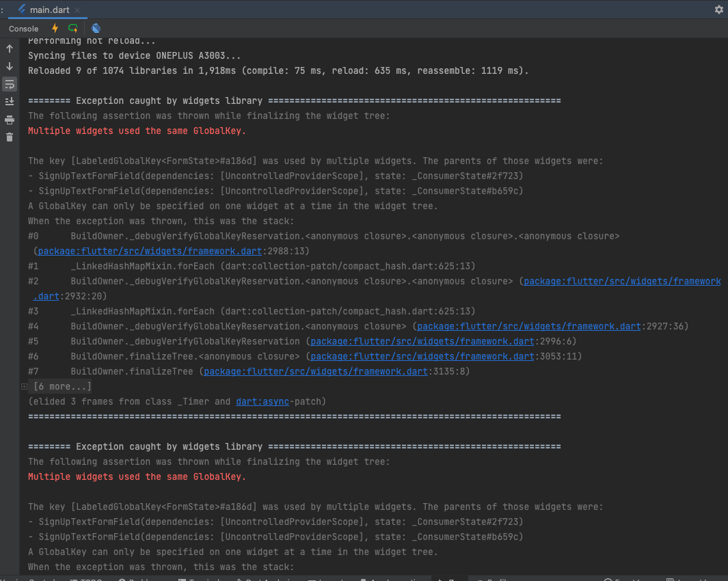Toggle soft-wrap for console output

point(9,84)
